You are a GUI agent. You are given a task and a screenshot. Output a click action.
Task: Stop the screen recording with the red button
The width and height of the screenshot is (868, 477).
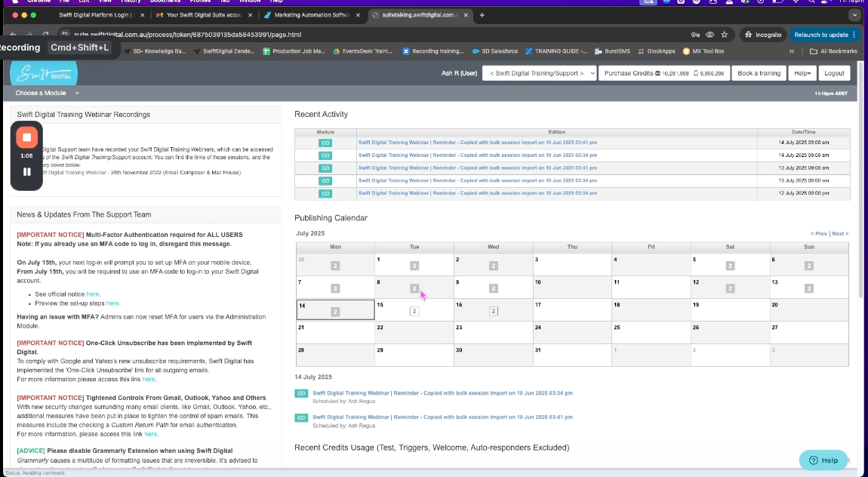tap(26, 137)
